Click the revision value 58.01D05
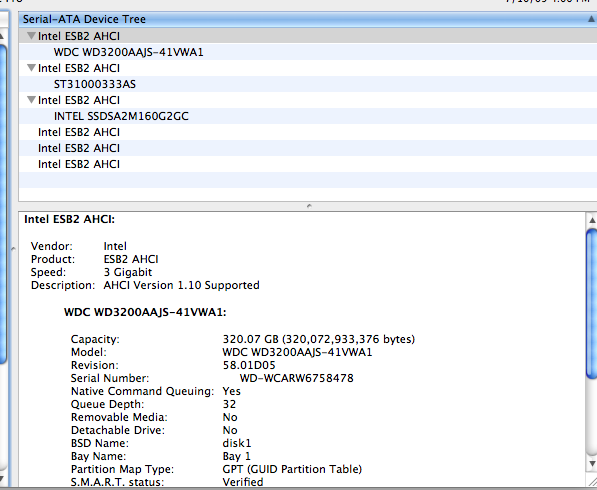 pyautogui.click(x=249, y=365)
